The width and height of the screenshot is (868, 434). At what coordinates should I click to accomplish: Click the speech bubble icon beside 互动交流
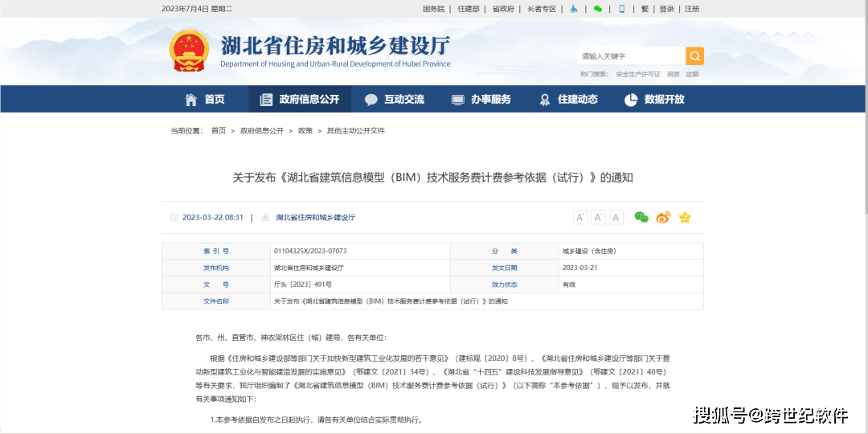[371, 100]
